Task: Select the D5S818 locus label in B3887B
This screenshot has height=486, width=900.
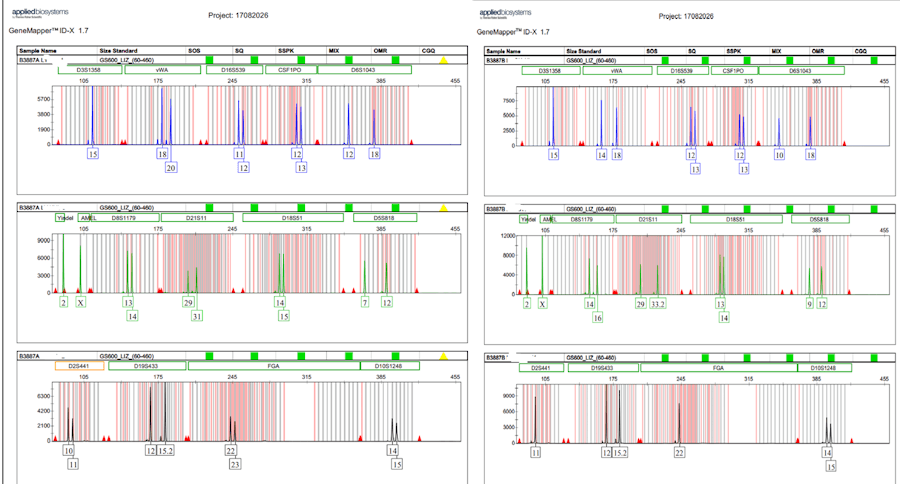Action: (819, 219)
